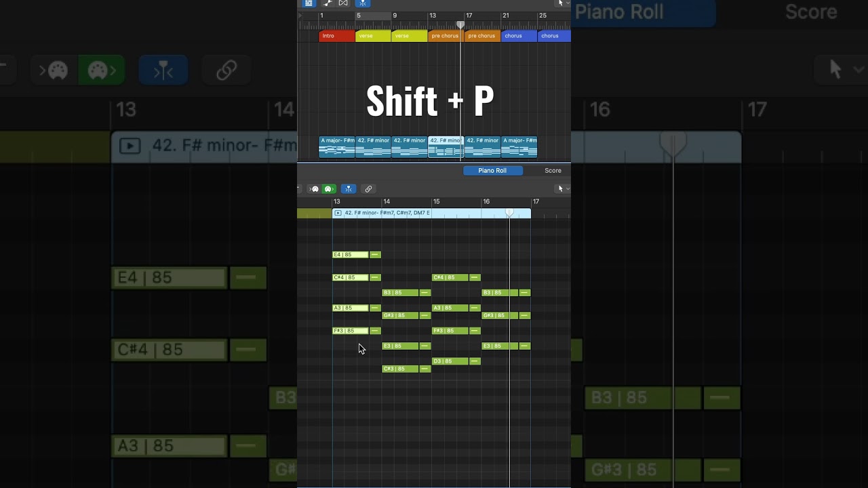Screen dimensions: 868x488
Task: Click bar 14 in the piano roll ruler
Action: click(x=387, y=201)
